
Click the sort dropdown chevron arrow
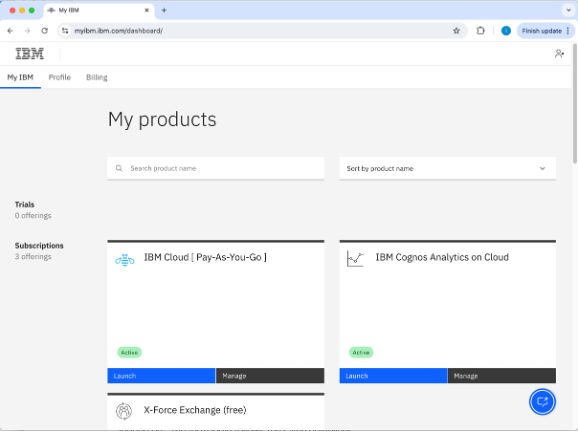click(542, 168)
